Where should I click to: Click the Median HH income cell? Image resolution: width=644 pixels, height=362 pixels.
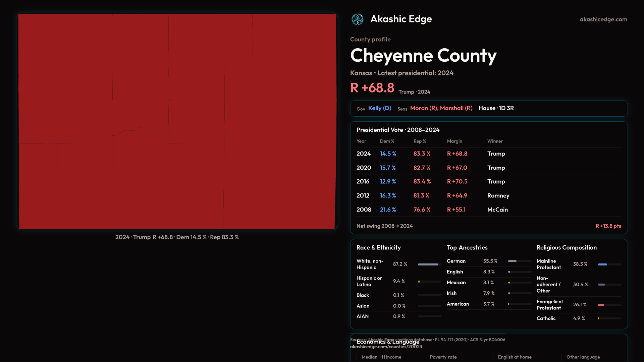381,357
